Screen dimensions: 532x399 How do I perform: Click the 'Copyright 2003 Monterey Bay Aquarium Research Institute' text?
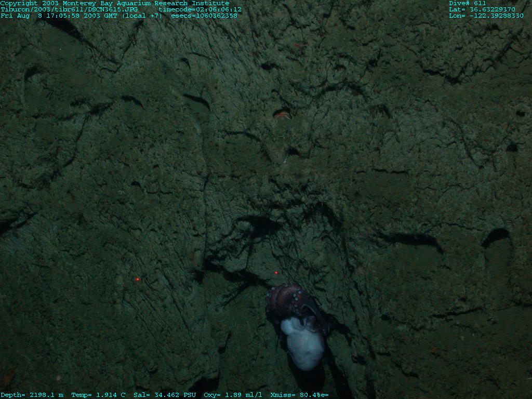[115, 4]
